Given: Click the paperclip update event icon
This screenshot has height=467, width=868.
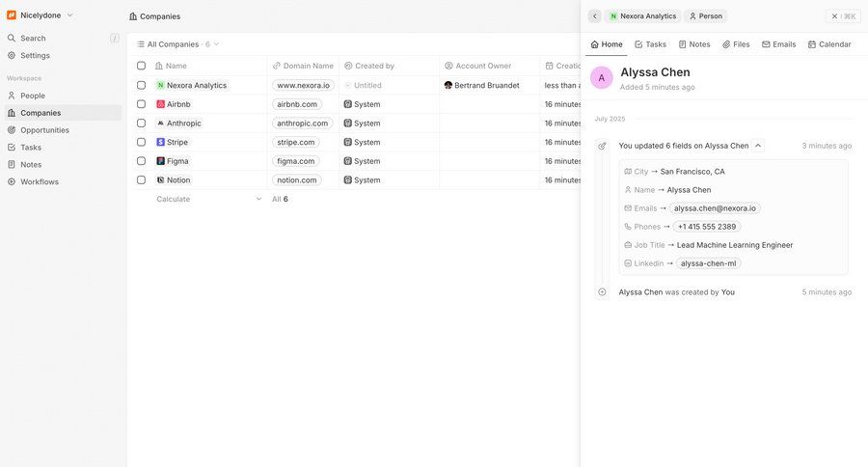Looking at the screenshot, I should (602, 146).
